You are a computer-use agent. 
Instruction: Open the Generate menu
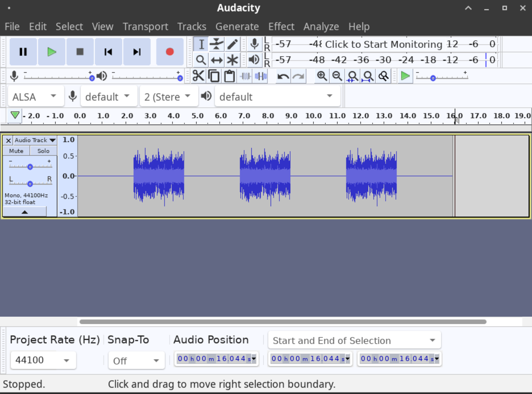coord(237,27)
